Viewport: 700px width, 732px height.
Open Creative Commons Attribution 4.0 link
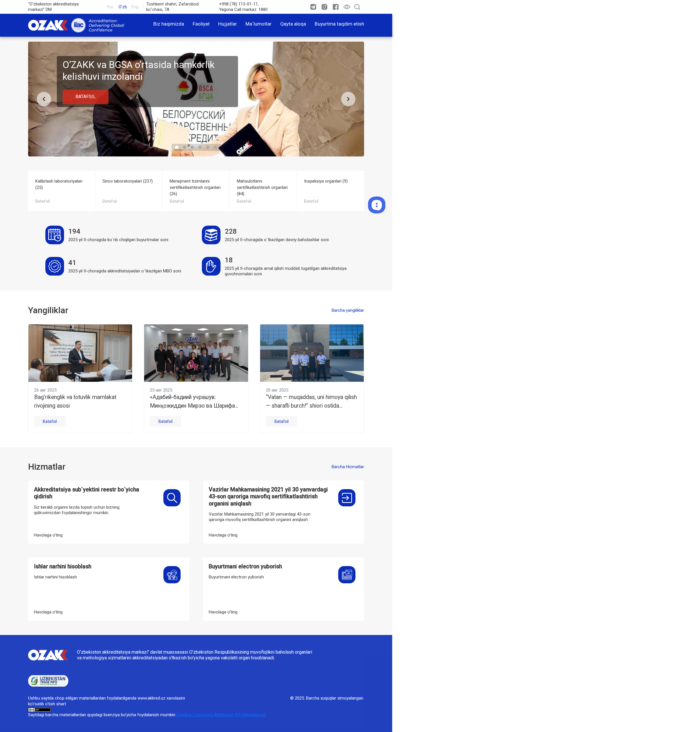coord(221,715)
